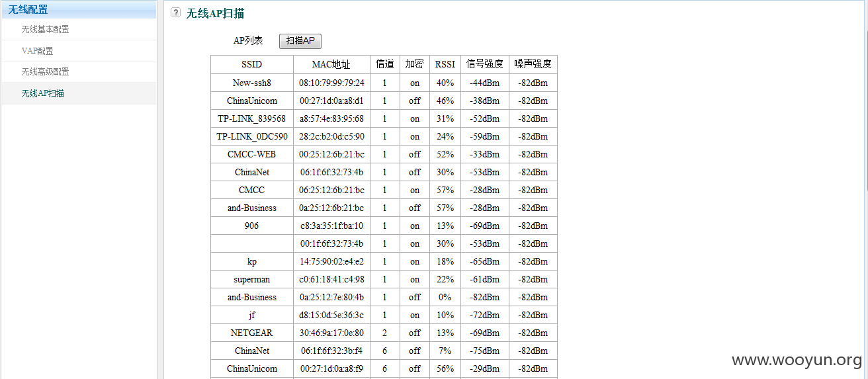
Task: Click MAC address 00:27:1d:0a:a8:f9
Action: (x=331, y=368)
